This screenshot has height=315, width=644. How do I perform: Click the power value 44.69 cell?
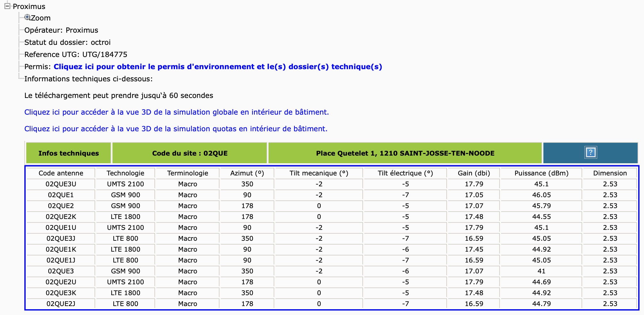tap(541, 282)
